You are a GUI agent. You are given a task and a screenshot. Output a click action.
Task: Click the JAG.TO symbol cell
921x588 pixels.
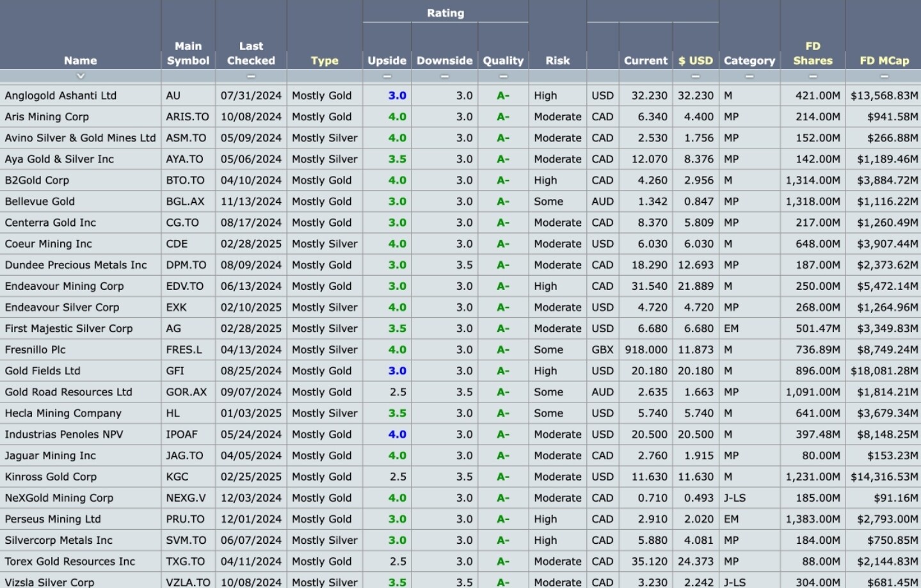click(x=184, y=455)
